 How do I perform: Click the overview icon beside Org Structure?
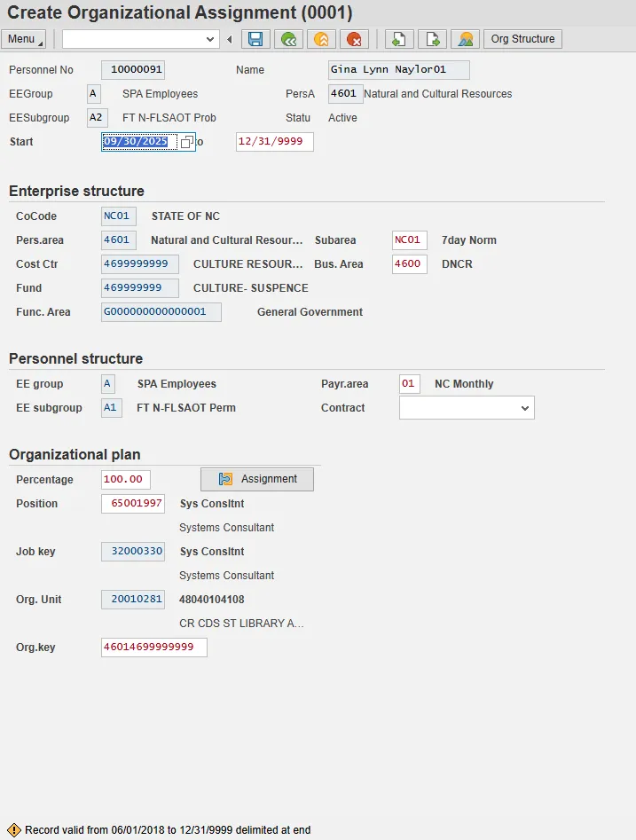click(x=465, y=39)
